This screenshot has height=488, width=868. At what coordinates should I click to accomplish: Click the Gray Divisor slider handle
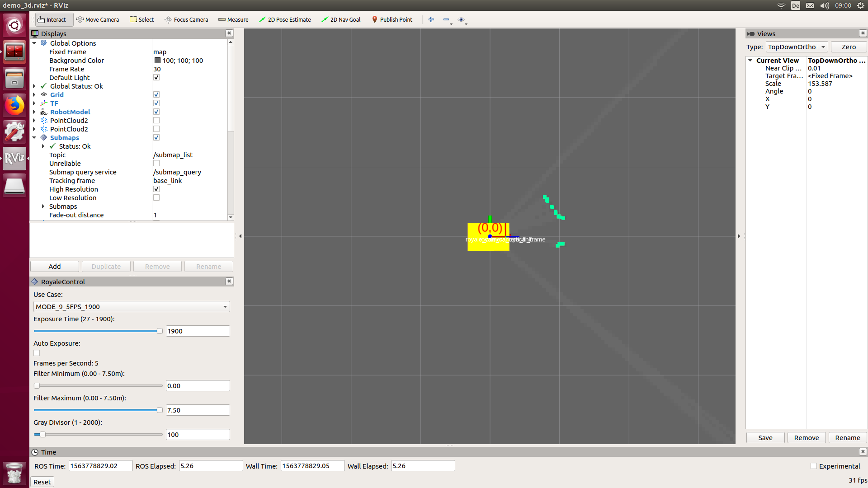[42, 435]
